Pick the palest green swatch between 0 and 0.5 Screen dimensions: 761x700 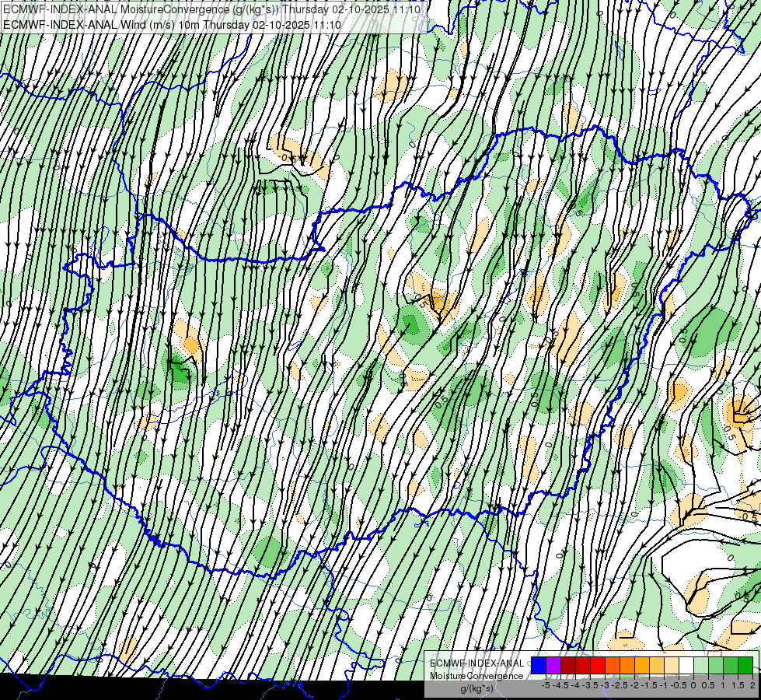pos(701,666)
